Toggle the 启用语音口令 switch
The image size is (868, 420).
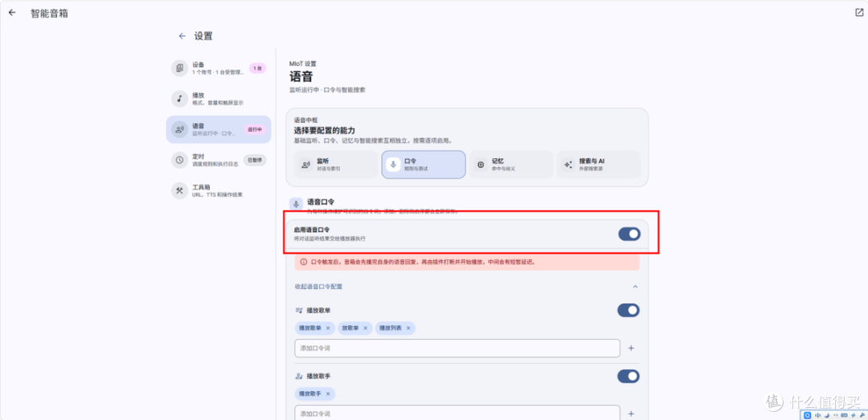[629, 234]
